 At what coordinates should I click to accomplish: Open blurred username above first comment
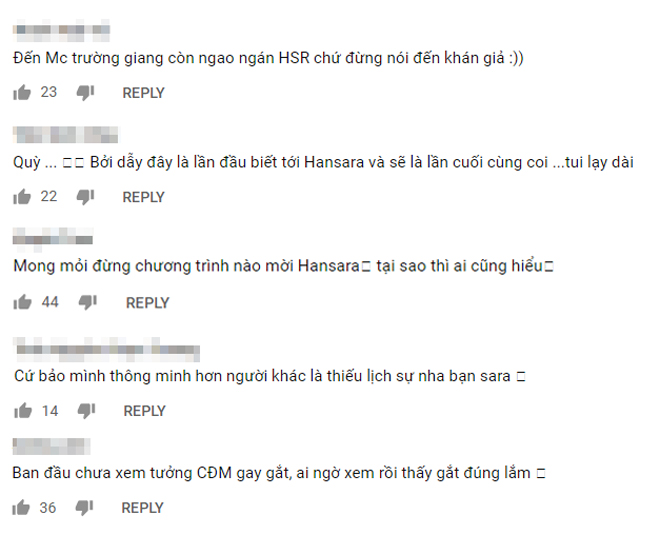pos(61,30)
